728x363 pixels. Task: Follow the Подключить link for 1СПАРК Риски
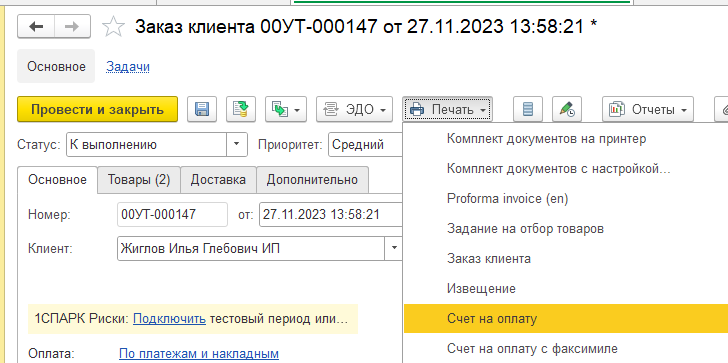pyautogui.click(x=169, y=319)
